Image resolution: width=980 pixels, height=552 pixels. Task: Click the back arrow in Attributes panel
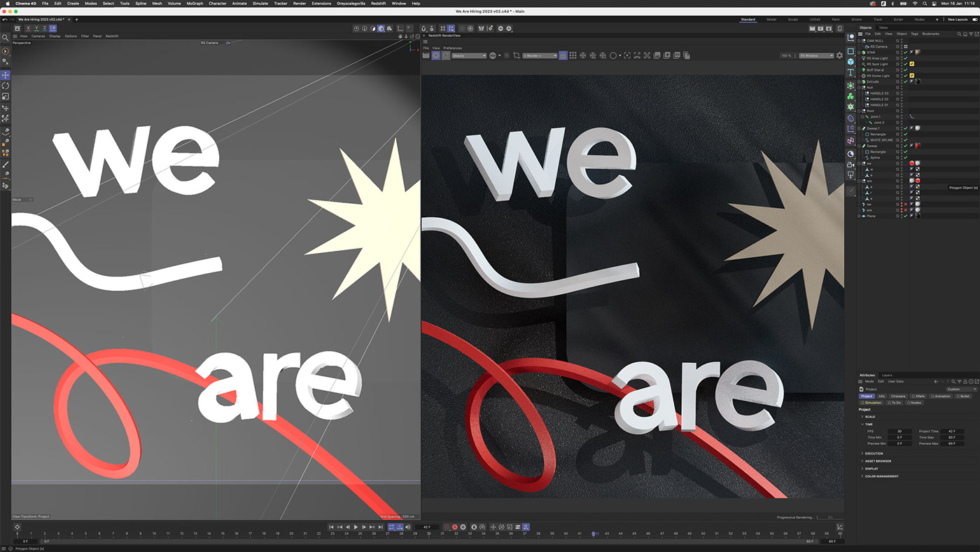tap(936, 382)
